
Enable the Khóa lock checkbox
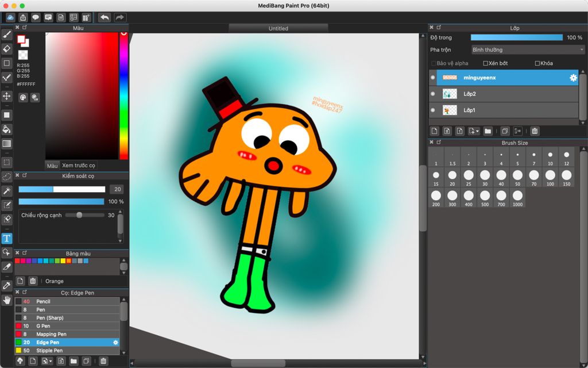(537, 63)
